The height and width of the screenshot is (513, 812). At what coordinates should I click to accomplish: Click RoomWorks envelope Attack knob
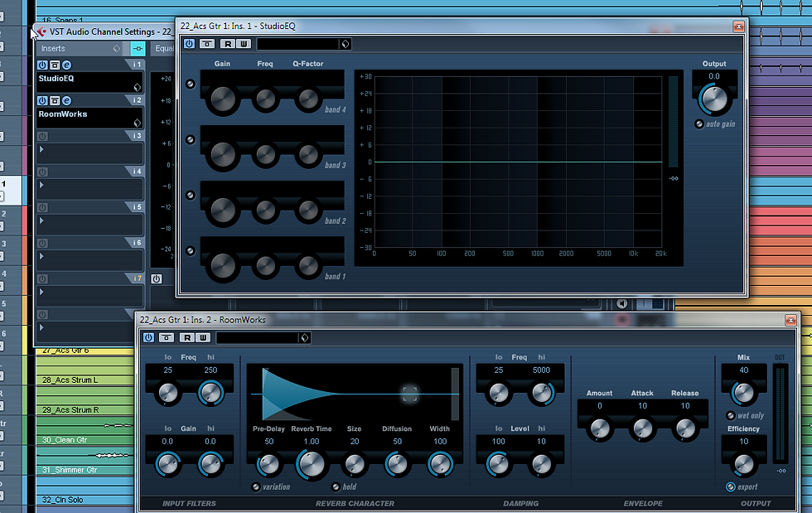coord(643,428)
